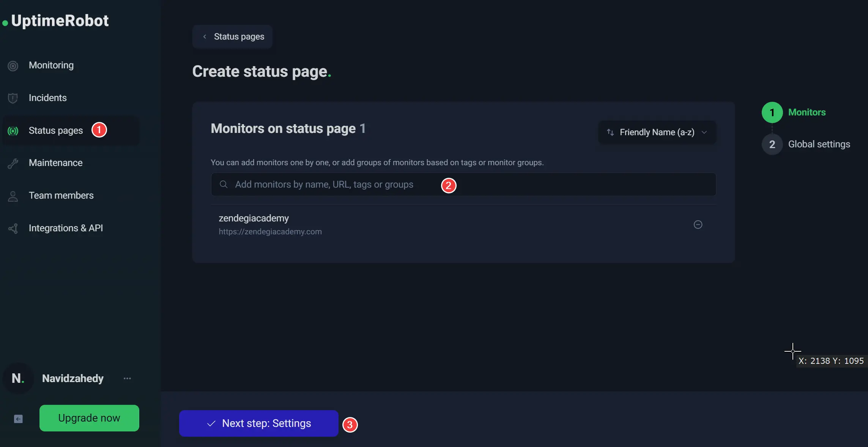This screenshot has height=447, width=868.
Task: Open Team members page
Action: (61, 196)
